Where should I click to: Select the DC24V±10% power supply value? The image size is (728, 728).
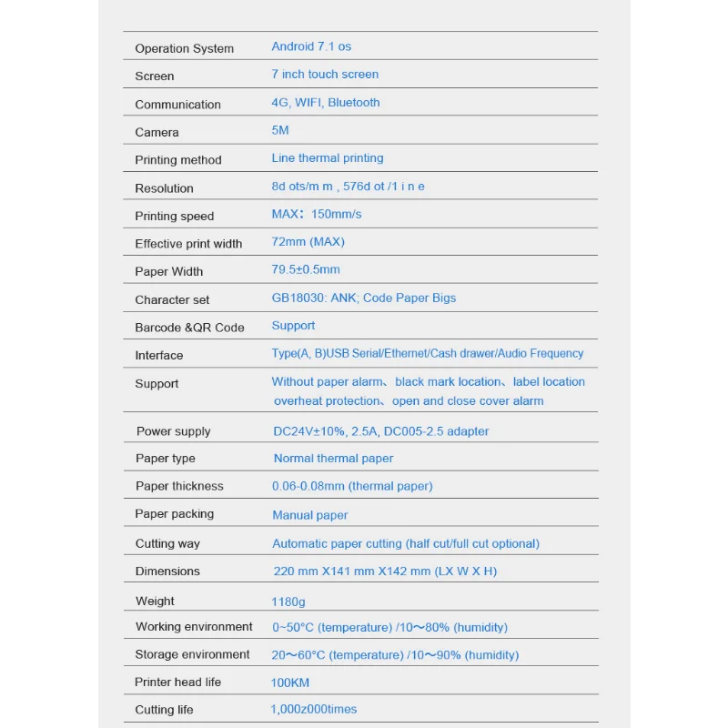tap(380, 431)
